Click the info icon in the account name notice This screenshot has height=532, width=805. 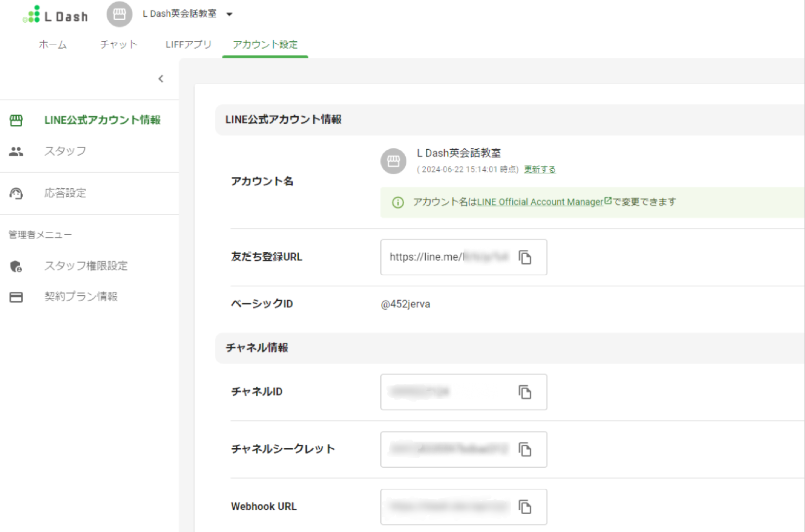pyautogui.click(x=398, y=202)
